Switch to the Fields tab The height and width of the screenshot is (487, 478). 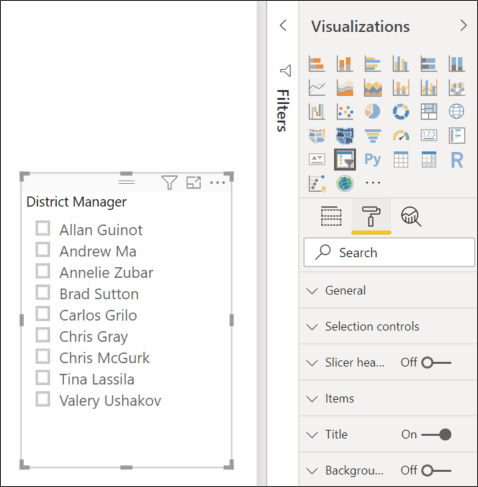click(331, 216)
